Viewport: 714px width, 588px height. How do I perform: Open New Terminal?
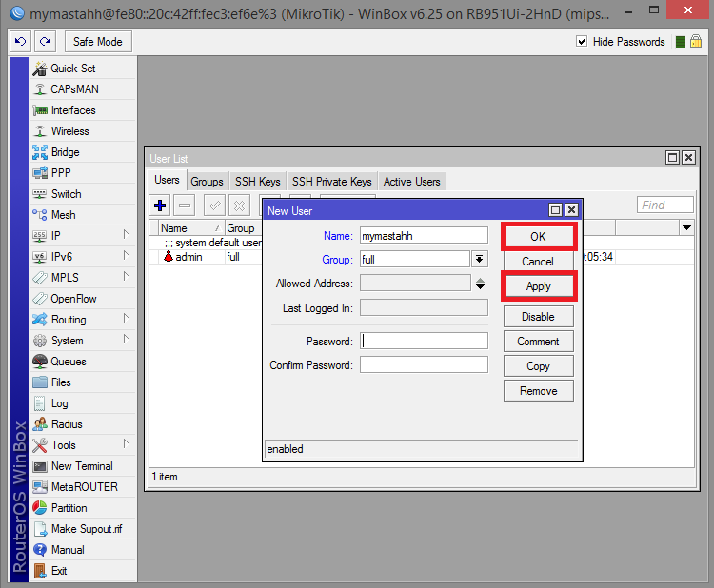(84, 466)
